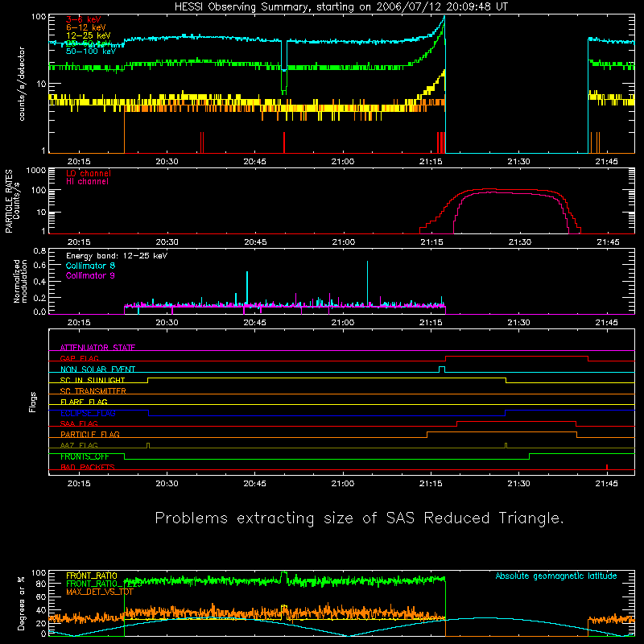Screen dimensions: 644x644
Task: Click the 'Degrees or %' axis label
Action: [x=21, y=603]
